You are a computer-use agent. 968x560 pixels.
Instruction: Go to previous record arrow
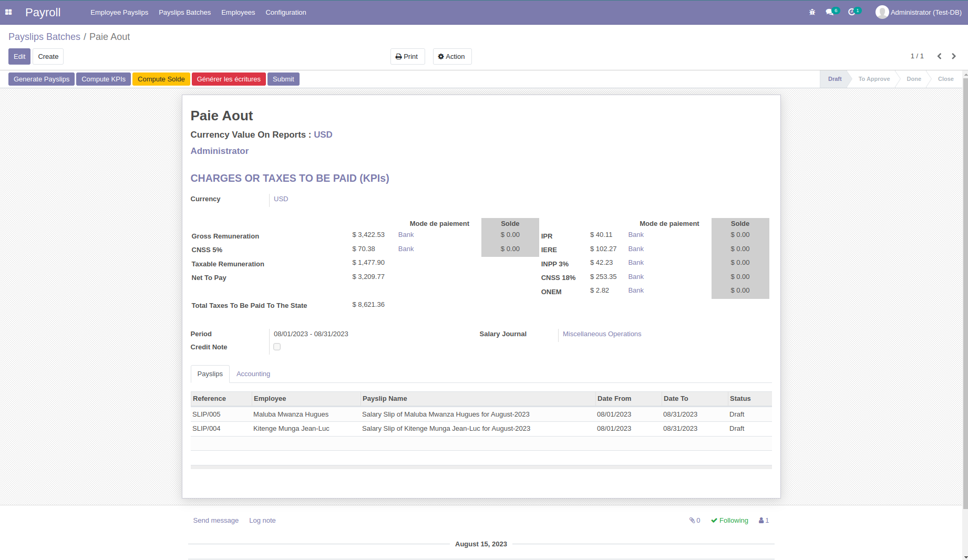point(939,56)
